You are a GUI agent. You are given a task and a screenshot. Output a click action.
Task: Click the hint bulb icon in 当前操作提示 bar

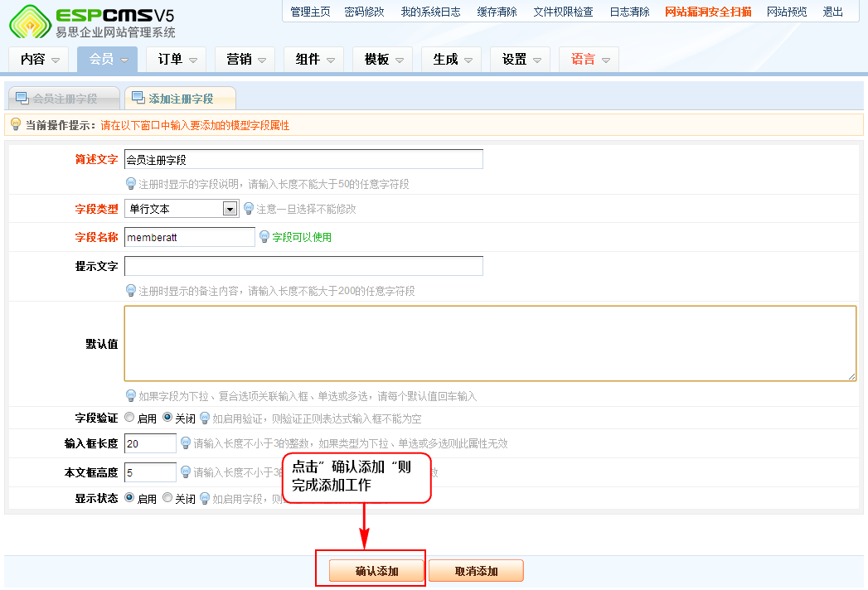click(x=15, y=125)
